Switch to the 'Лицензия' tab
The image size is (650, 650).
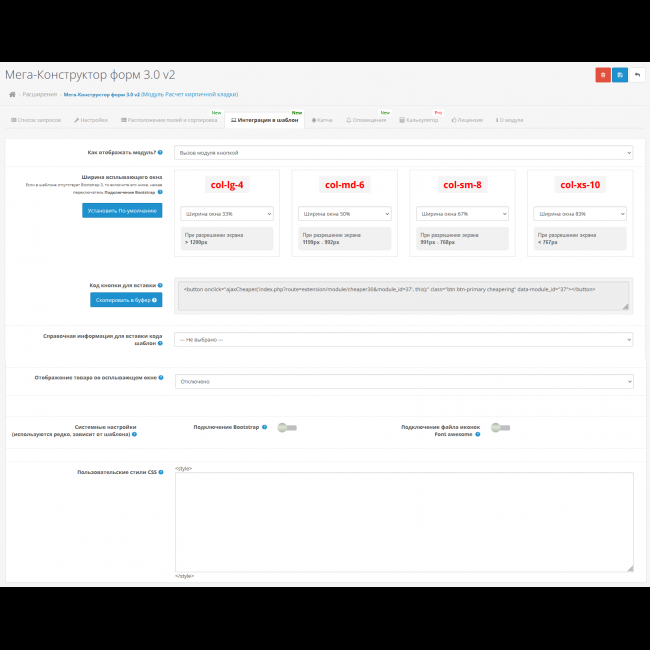(467, 120)
